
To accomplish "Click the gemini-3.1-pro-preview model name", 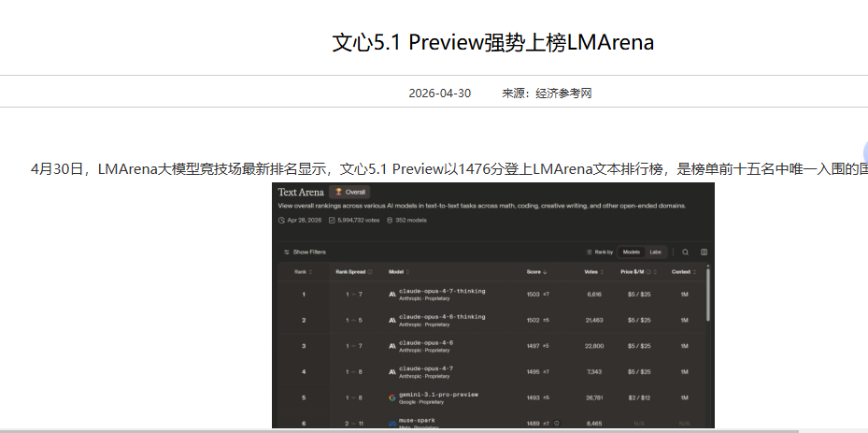I will [x=438, y=395].
